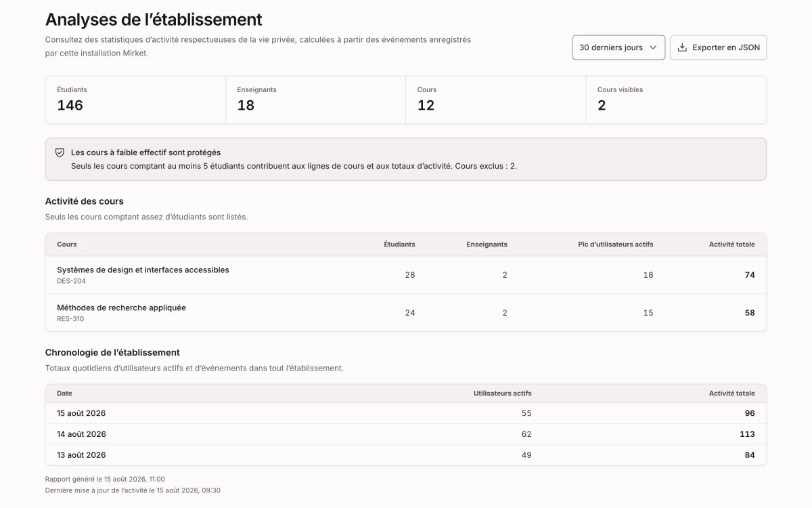Click peak active users 18 for DES-204

click(648, 275)
